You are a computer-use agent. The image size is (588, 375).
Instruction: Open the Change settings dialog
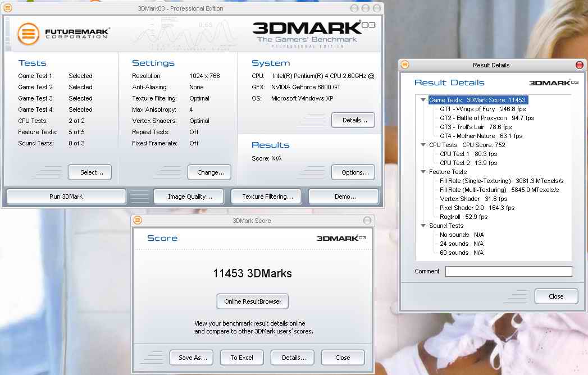click(x=209, y=172)
